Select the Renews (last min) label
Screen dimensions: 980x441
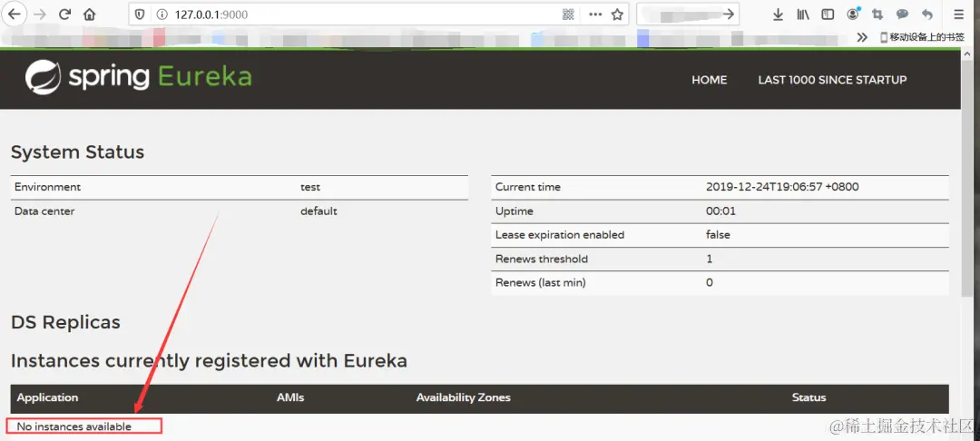coord(541,282)
